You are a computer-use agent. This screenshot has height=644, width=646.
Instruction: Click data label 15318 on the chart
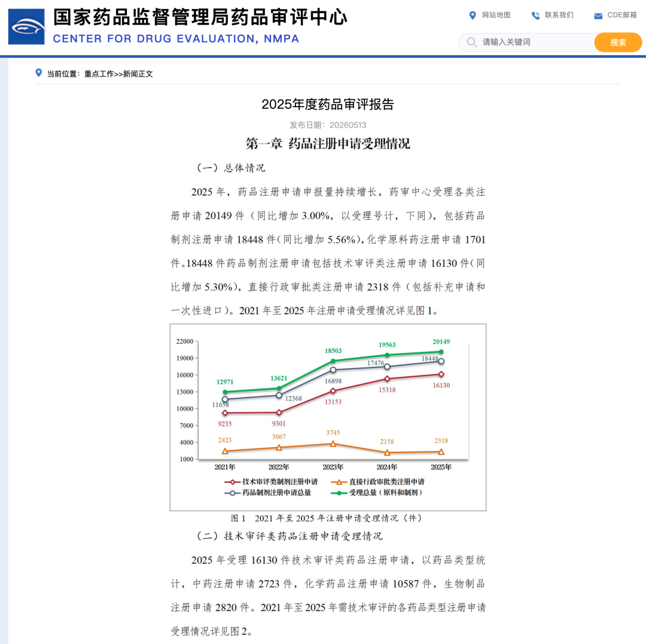tap(387, 390)
